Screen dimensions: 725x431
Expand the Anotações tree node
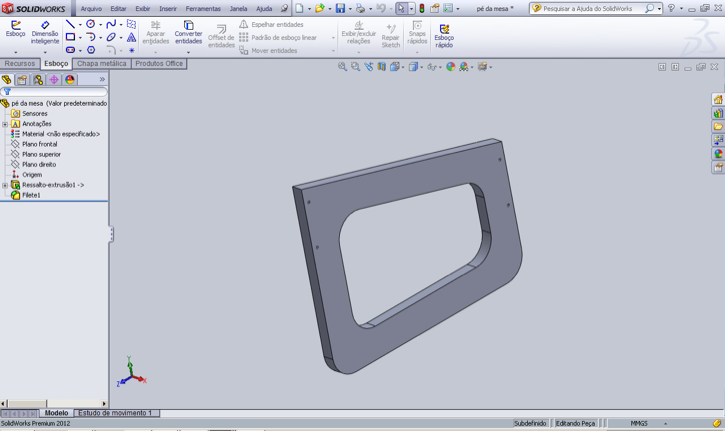[x=5, y=124]
